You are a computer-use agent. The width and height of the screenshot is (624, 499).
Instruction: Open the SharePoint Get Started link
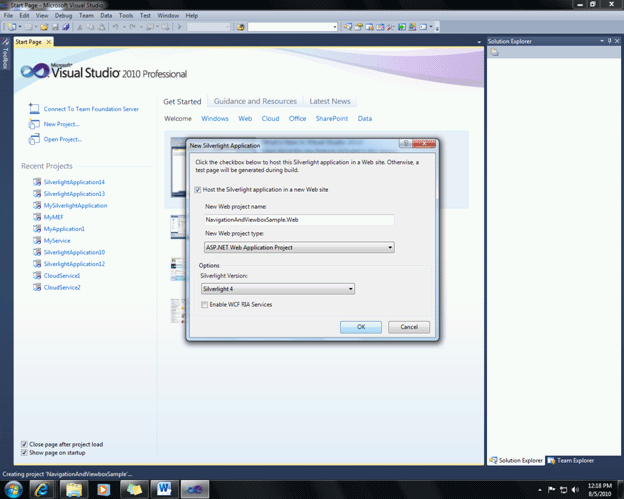332,119
